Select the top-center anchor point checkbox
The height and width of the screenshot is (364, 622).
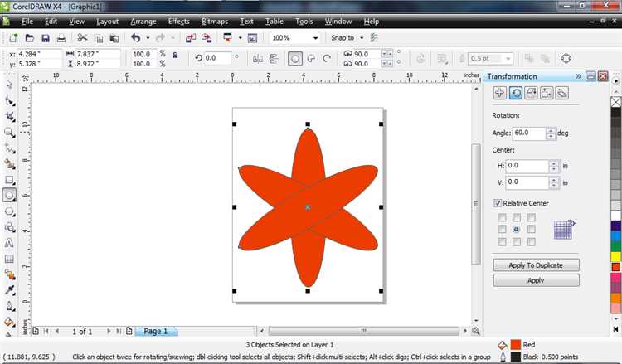517,217
